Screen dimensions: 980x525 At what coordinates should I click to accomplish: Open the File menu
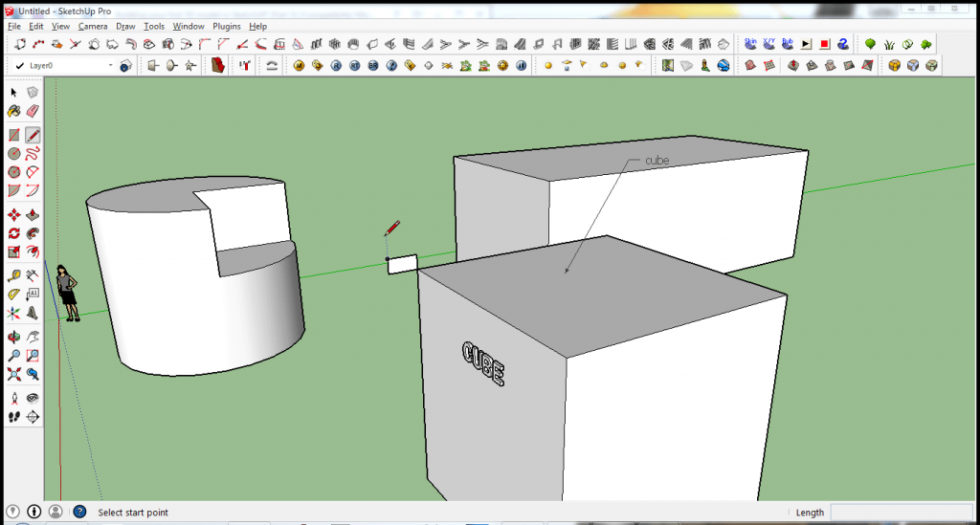14,26
